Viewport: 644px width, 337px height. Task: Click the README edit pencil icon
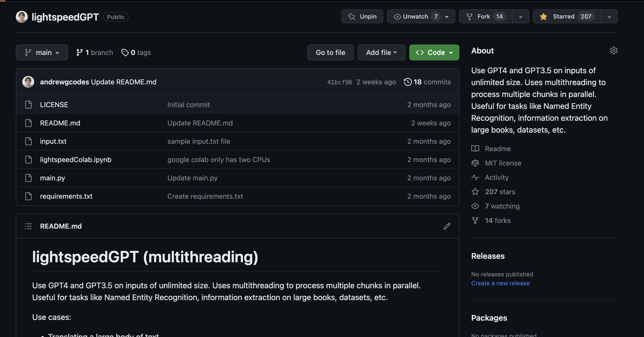tap(447, 226)
